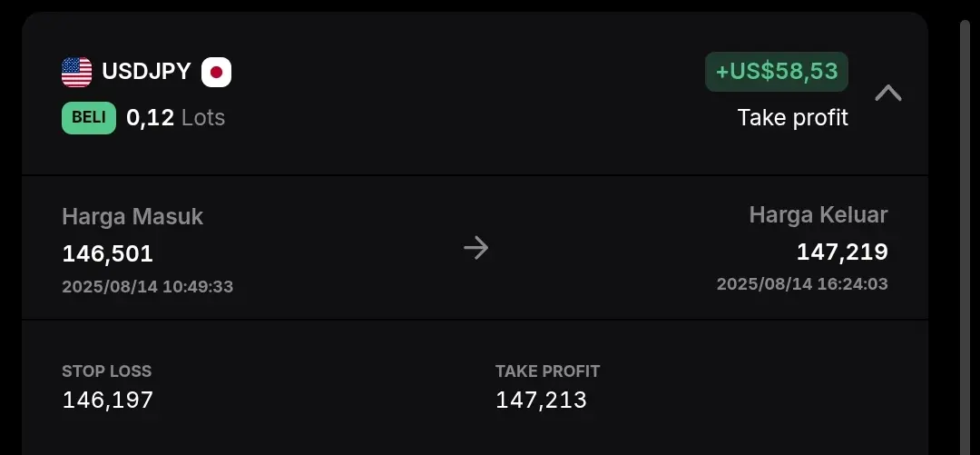Click entry price 146,501
Screen dimensions: 980x455
tap(107, 254)
